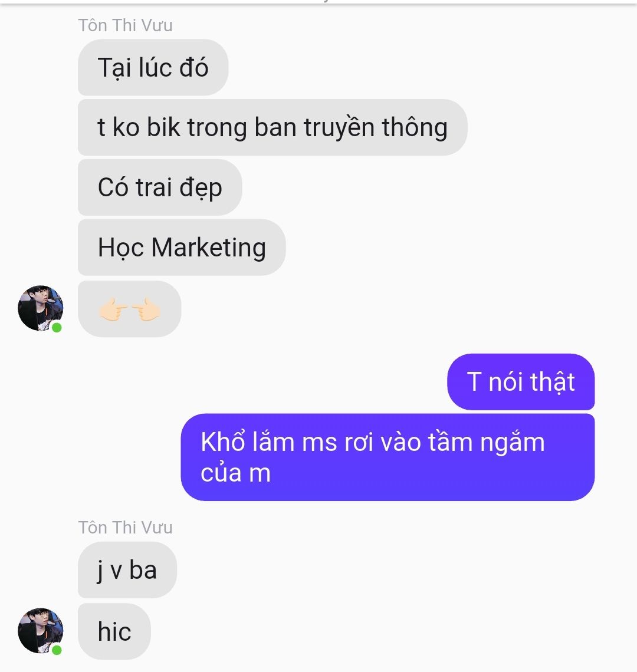Tap the avatar beside the 'hic' message
This screenshot has height=672, width=637.
click(x=40, y=630)
